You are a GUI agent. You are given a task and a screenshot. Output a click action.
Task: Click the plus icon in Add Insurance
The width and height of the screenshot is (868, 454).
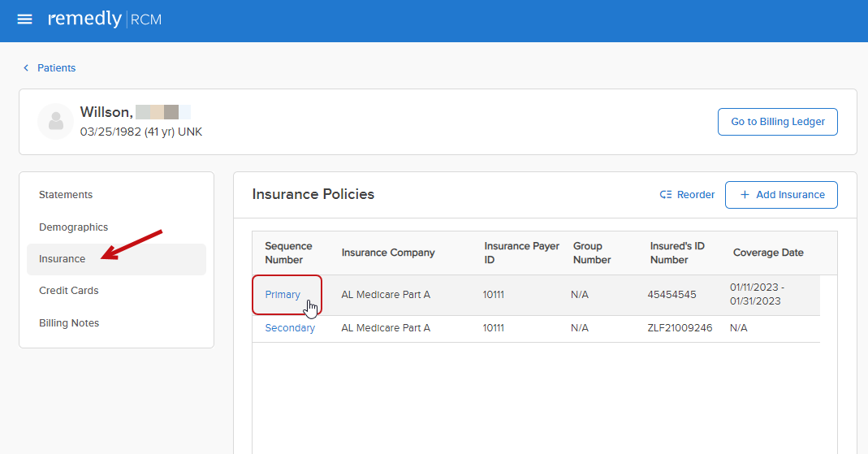[745, 195]
